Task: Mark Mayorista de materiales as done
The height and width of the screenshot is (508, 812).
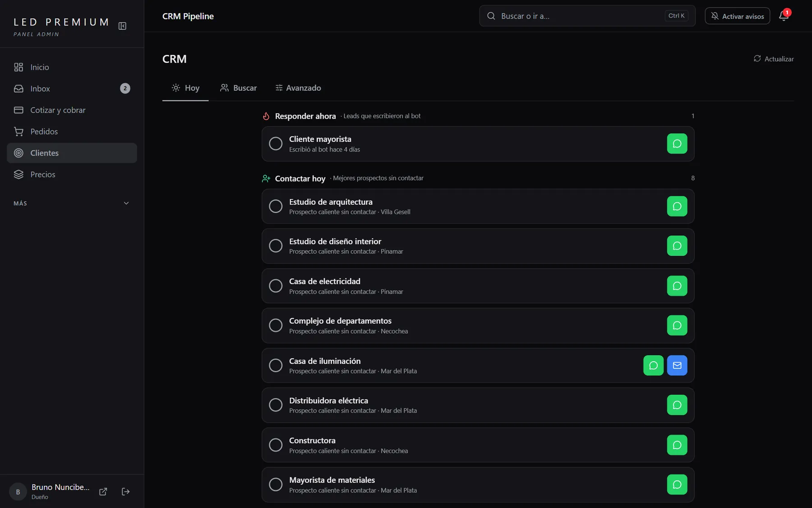Action: [x=276, y=485]
